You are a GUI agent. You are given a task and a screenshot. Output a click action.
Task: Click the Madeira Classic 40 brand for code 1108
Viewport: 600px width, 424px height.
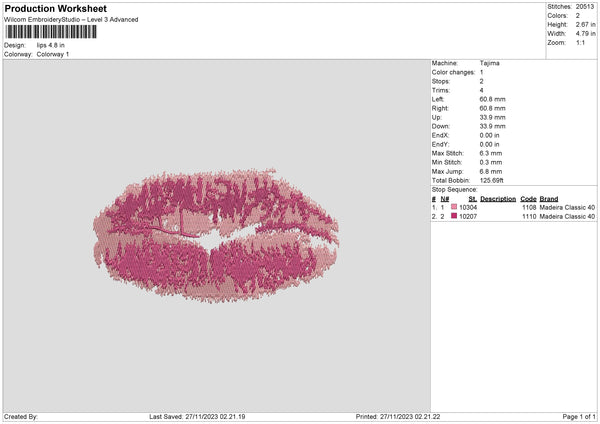click(567, 207)
